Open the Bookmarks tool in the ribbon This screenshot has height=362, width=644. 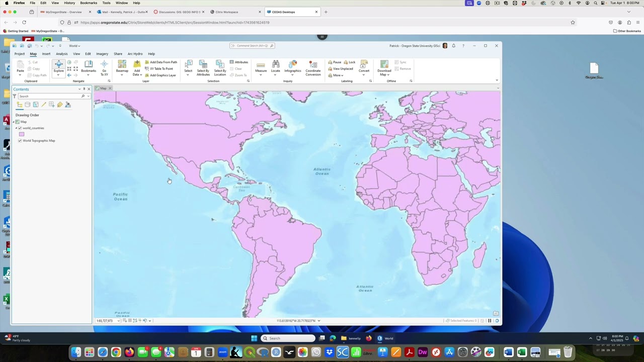(89, 67)
